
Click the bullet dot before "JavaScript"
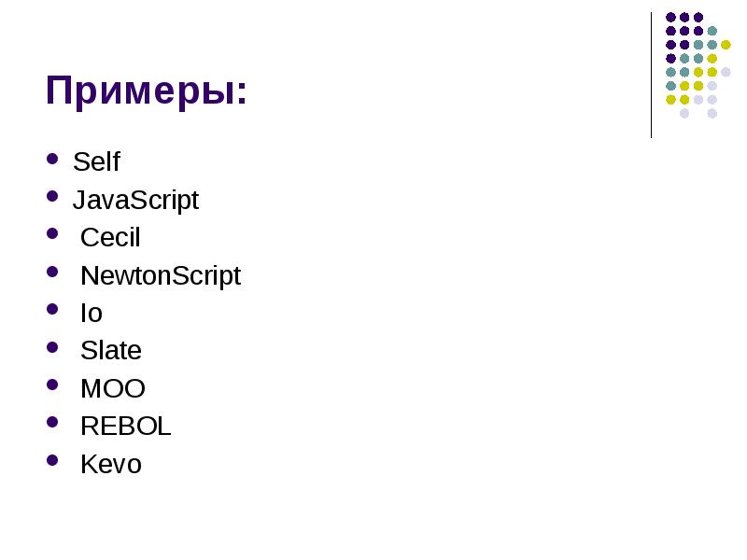(52, 197)
